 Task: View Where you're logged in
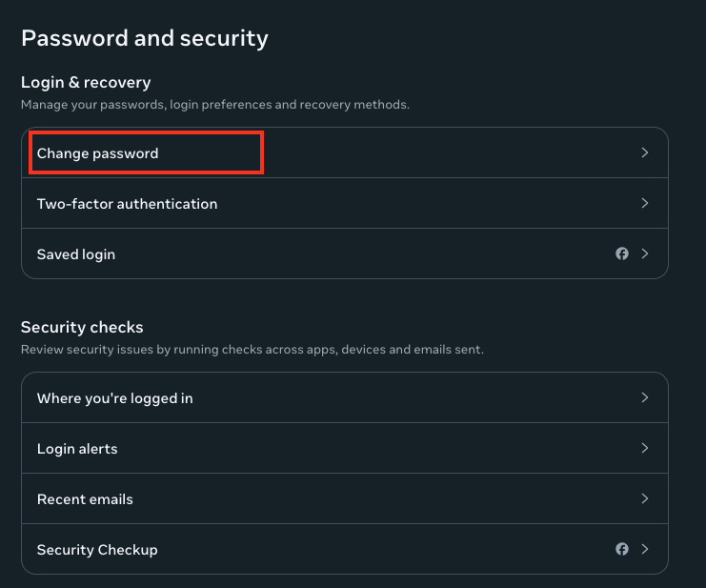114,398
